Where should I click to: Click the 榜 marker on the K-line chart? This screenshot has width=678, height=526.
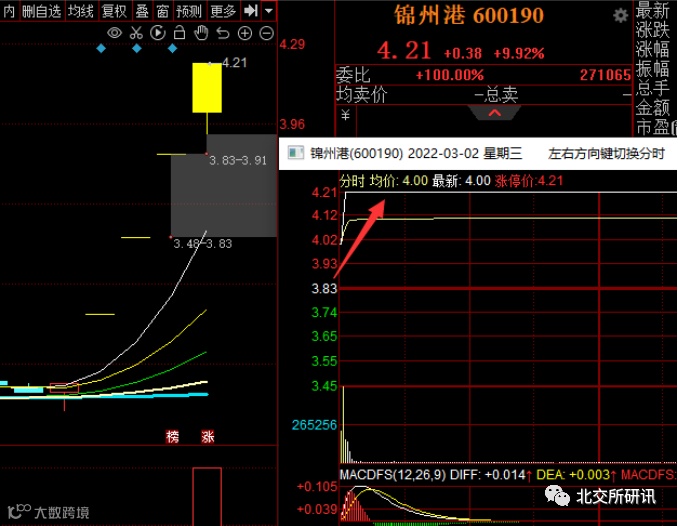(x=173, y=436)
